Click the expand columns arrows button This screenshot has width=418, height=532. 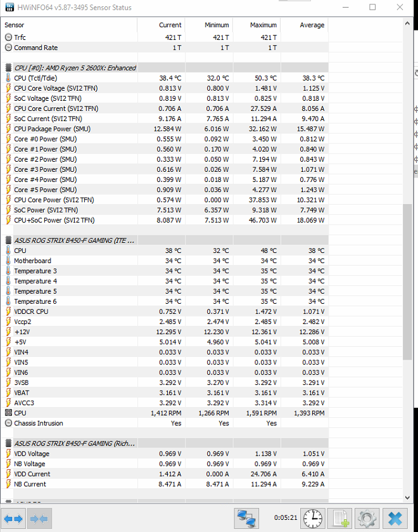coord(13,519)
